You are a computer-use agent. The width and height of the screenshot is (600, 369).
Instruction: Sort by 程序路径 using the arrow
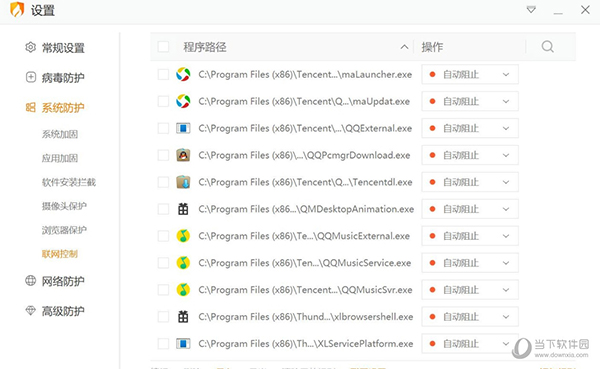(404, 47)
